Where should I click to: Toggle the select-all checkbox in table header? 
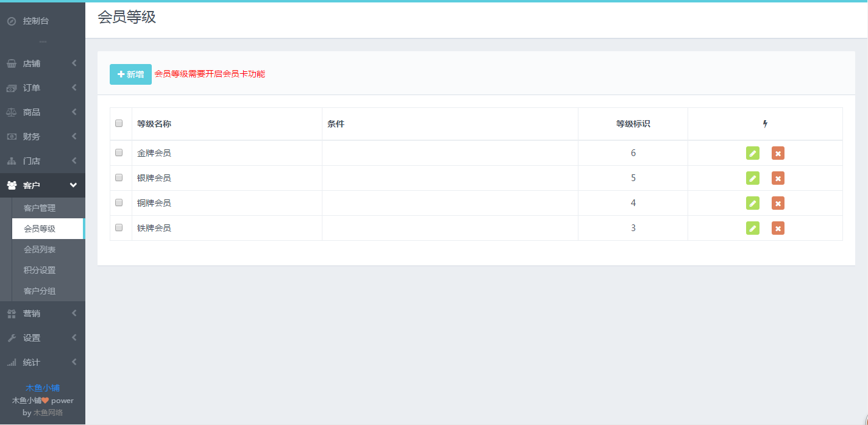[x=119, y=123]
